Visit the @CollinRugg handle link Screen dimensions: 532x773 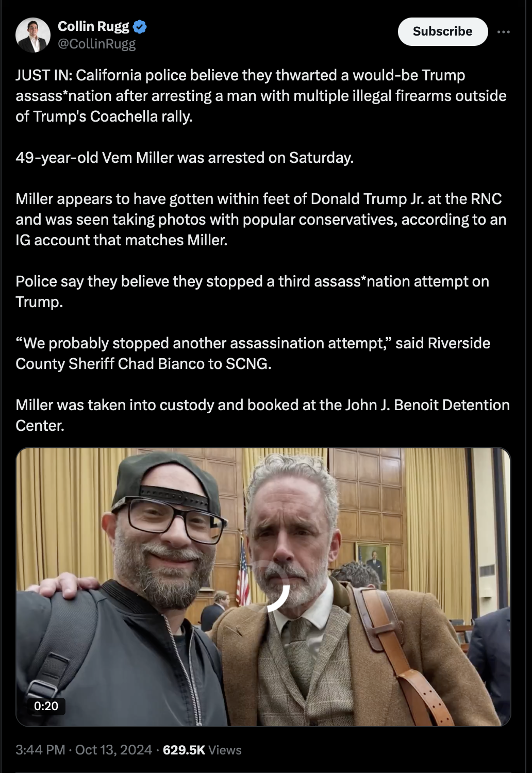click(x=97, y=44)
